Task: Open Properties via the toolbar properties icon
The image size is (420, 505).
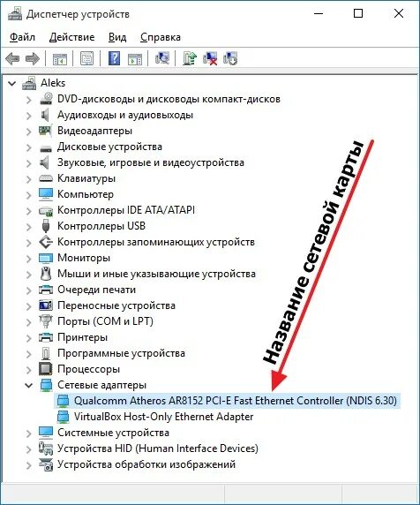Action: [86, 58]
